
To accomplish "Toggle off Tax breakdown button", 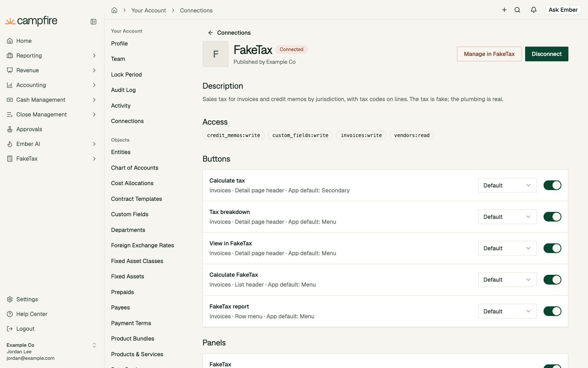I will pos(552,217).
